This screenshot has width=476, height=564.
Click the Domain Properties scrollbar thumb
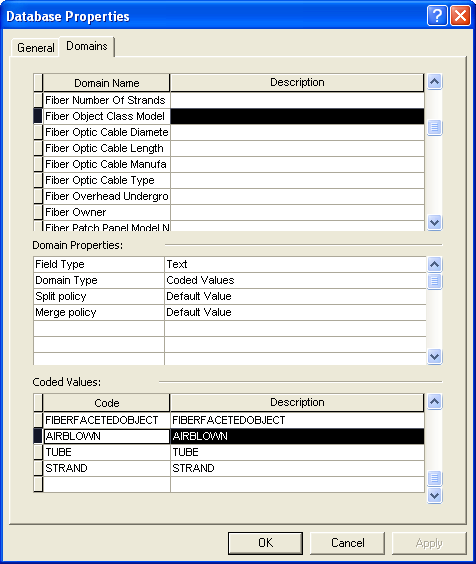tap(435, 281)
